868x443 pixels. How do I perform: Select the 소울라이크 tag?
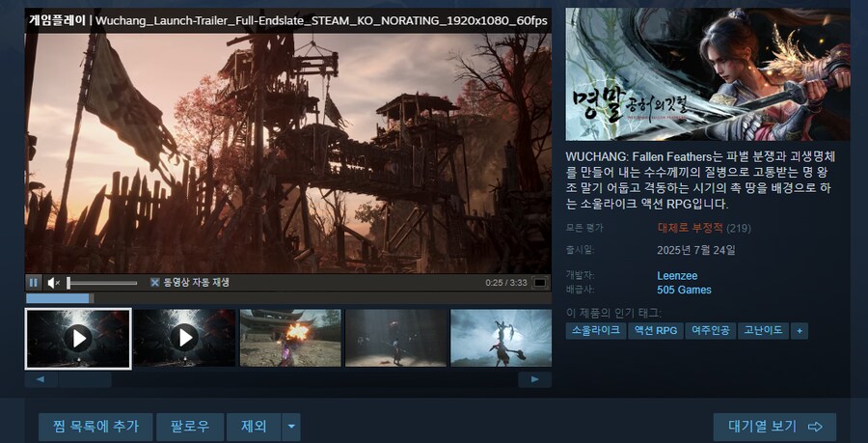click(596, 331)
